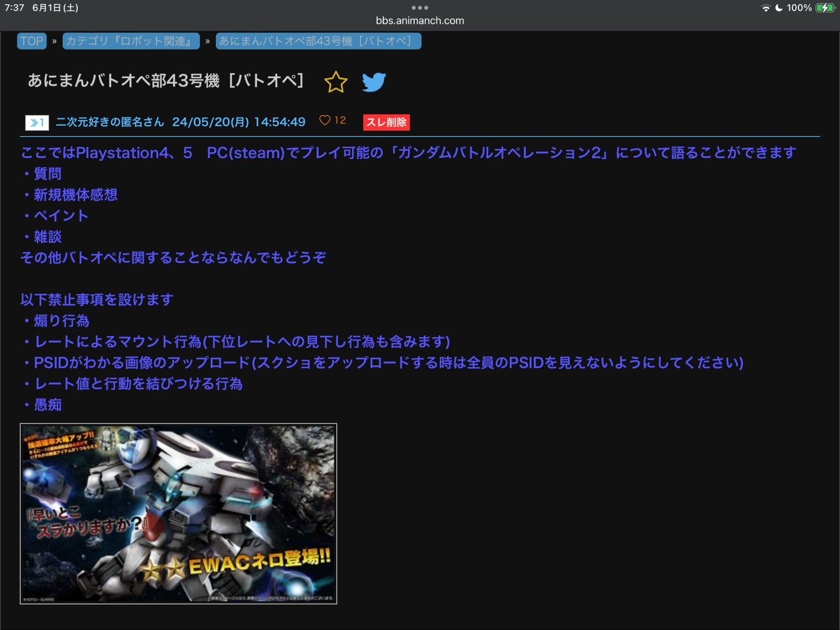The image size is (840, 630).
Task: Tap the like count 12
Action: (x=340, y=121)
